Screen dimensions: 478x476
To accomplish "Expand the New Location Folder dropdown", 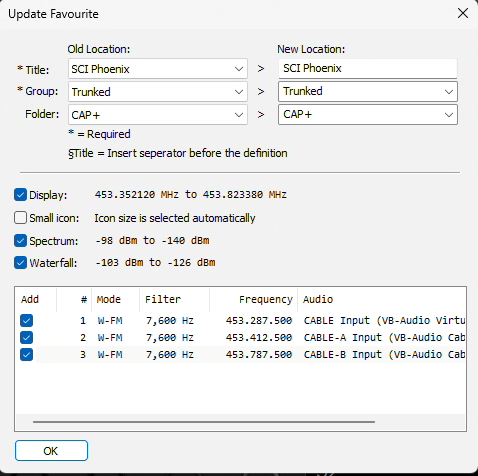I will tap(449, 115).
